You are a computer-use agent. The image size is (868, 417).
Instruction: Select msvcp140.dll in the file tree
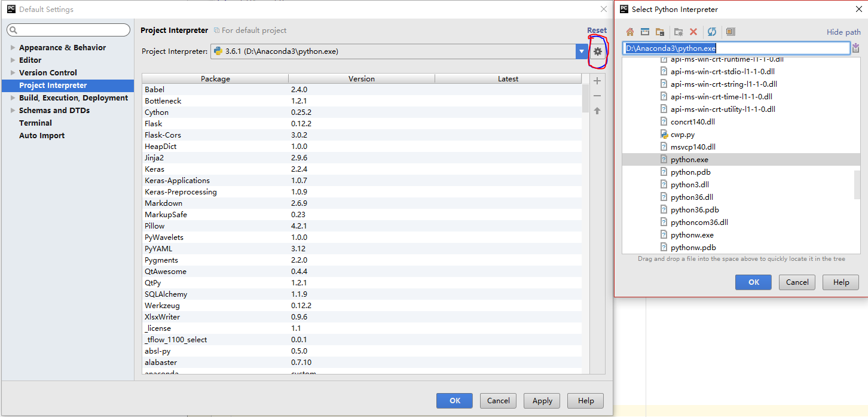693,147
